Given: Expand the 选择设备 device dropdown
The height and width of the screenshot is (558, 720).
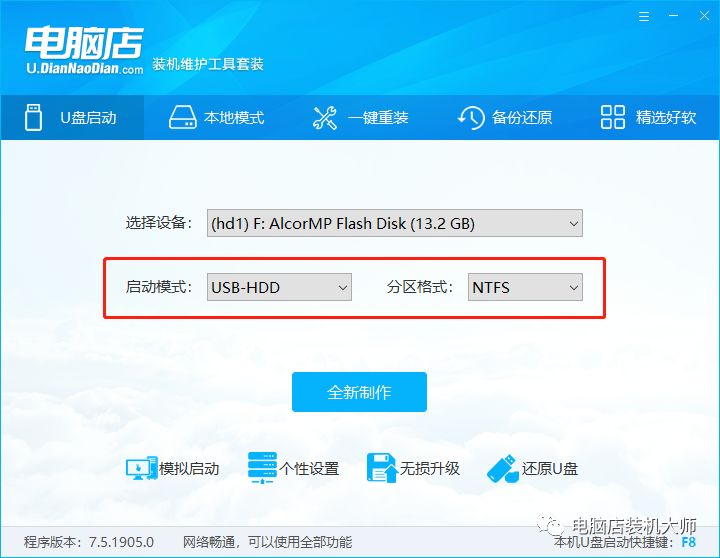Looking at the screenshot, I should point(394,223).
